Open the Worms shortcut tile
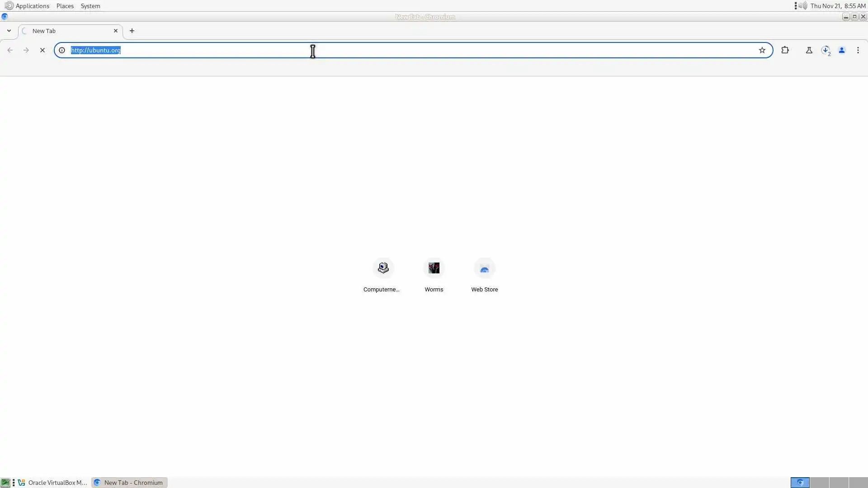This screenshot has height=488, width=868. [434, 268]
